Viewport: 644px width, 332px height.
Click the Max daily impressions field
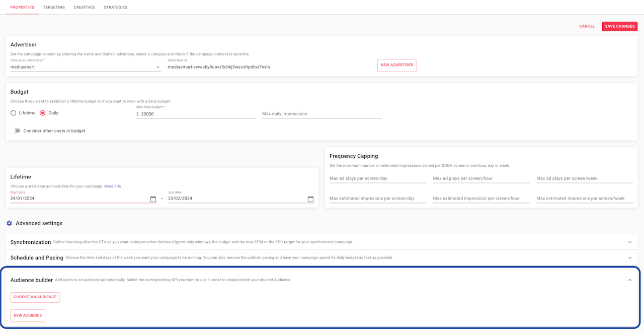(x=321, y=114)
